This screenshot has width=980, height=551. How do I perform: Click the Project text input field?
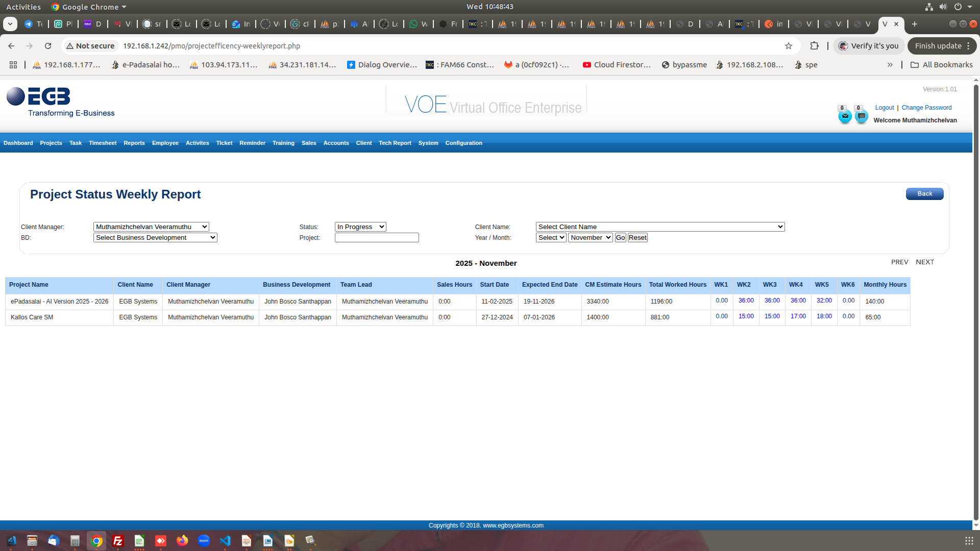[x=377, y=238]
